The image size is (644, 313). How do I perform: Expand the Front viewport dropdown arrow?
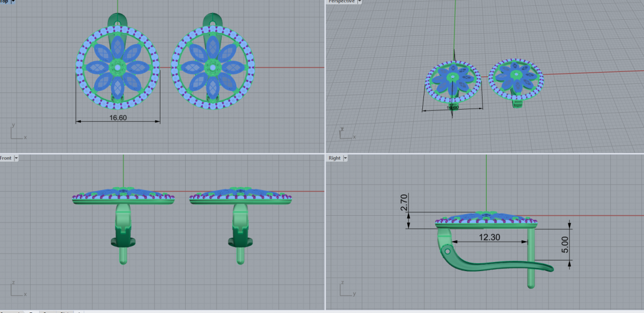pos(16,158)
